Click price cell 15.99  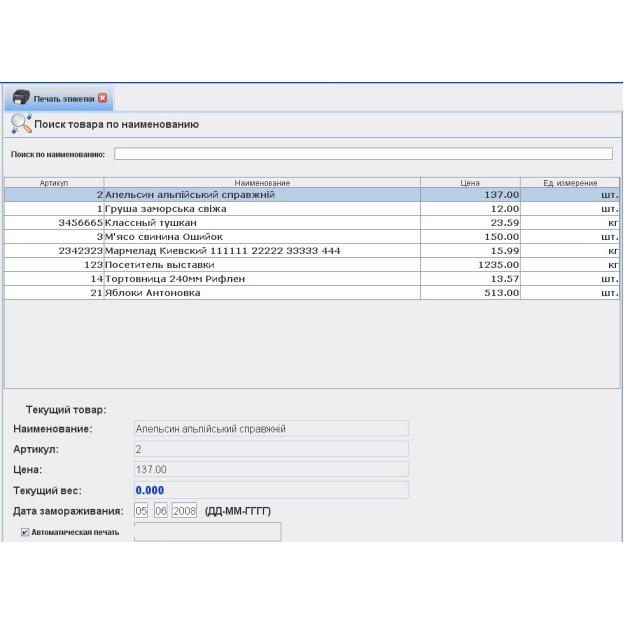click(x=470, y=251)
